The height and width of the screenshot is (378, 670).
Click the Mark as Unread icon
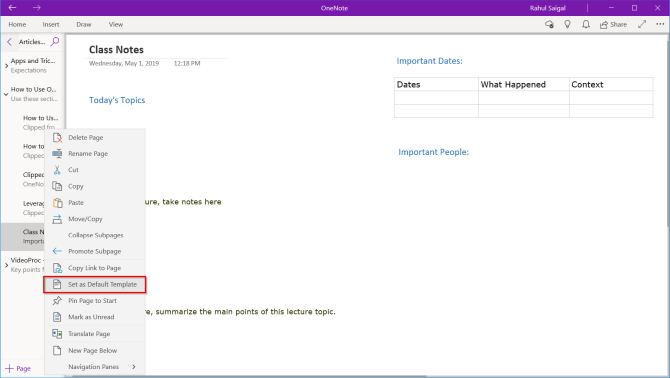click(57, 317)
